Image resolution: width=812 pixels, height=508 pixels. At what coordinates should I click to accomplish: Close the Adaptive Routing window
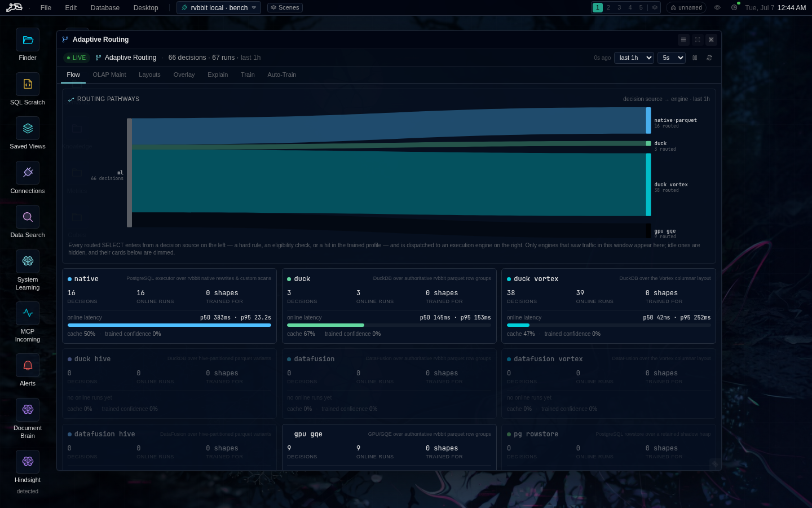click(x=711, y=40)
